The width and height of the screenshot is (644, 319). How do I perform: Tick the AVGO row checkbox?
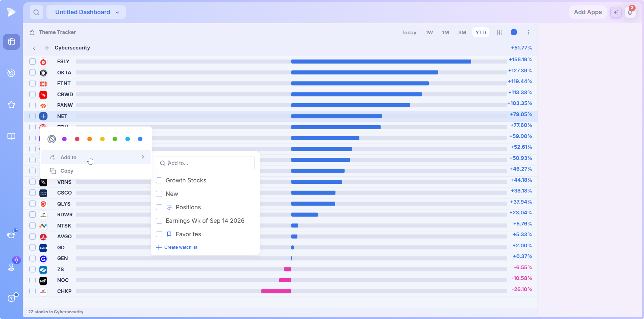click(32, 236)
